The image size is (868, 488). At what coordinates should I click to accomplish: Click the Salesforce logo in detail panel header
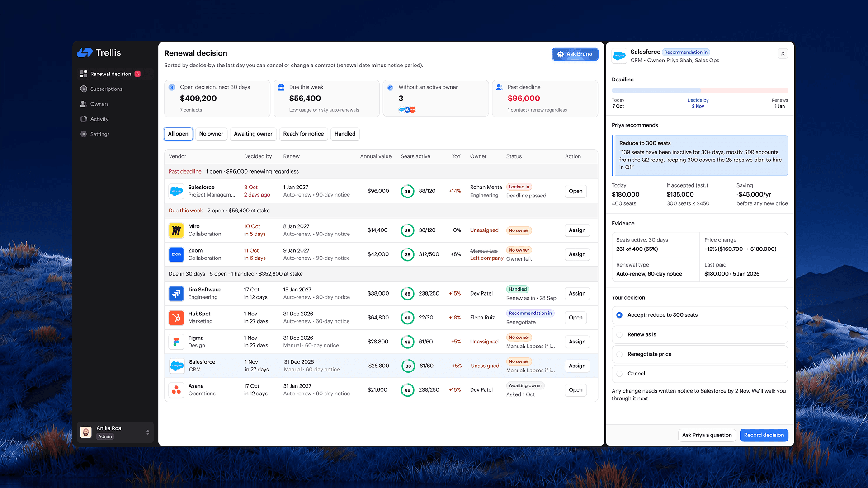[x=619, y=56]
